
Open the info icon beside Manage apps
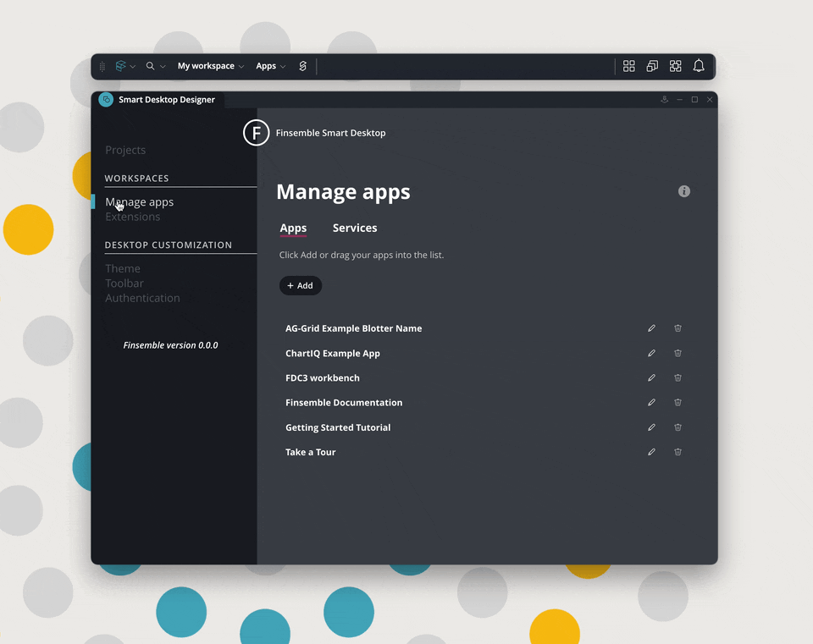click(684, 191)
